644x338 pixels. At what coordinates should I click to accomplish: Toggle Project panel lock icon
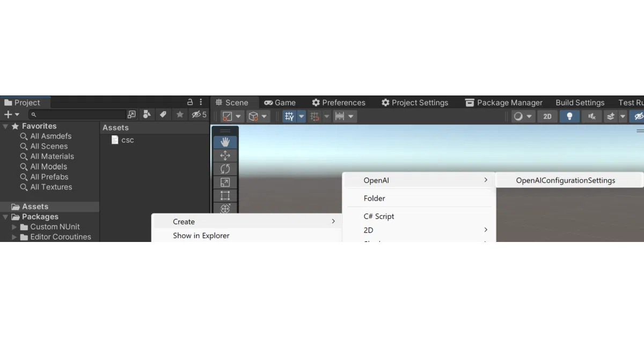pos(189,102)
